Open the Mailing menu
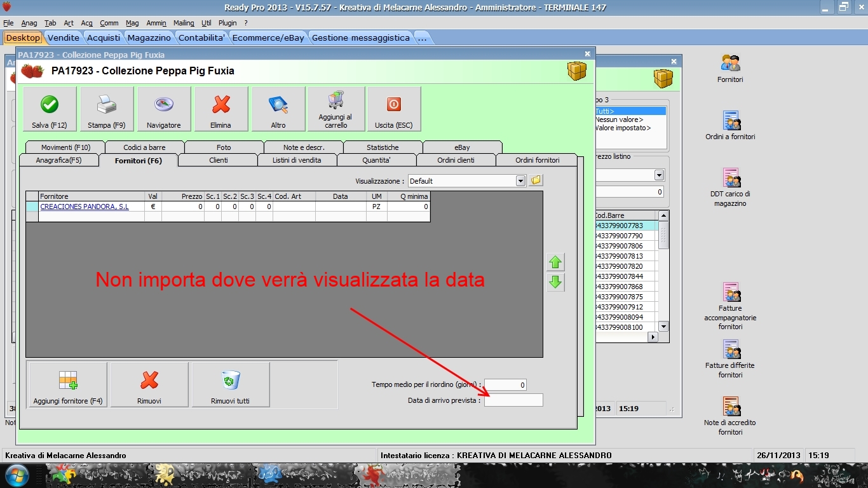The image size is (868, 488). click(x=184, y=23)
